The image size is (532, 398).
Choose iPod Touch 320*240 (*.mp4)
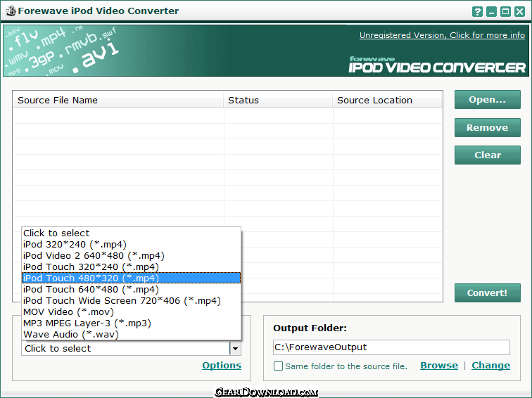(x=132, y=267)
